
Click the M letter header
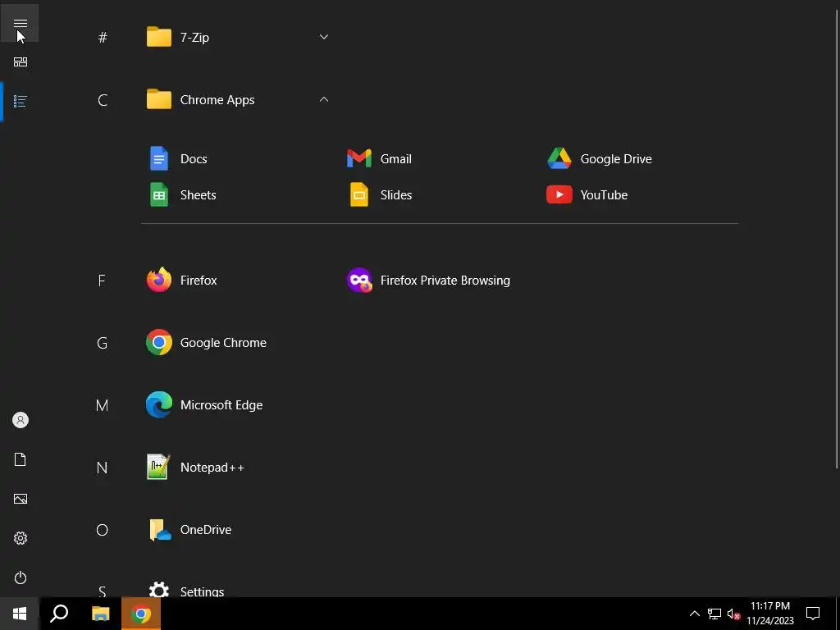pyautogui.click(x=102, y=405)
